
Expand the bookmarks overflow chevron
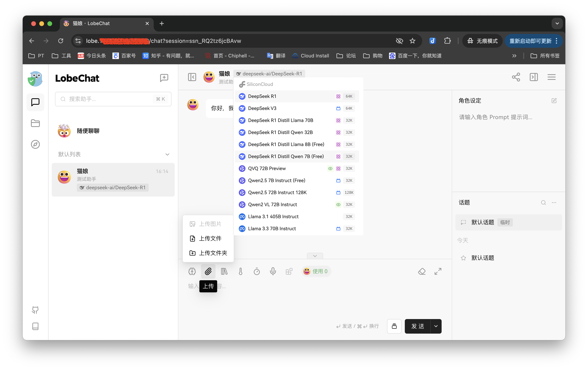click(x=514, y=56)
